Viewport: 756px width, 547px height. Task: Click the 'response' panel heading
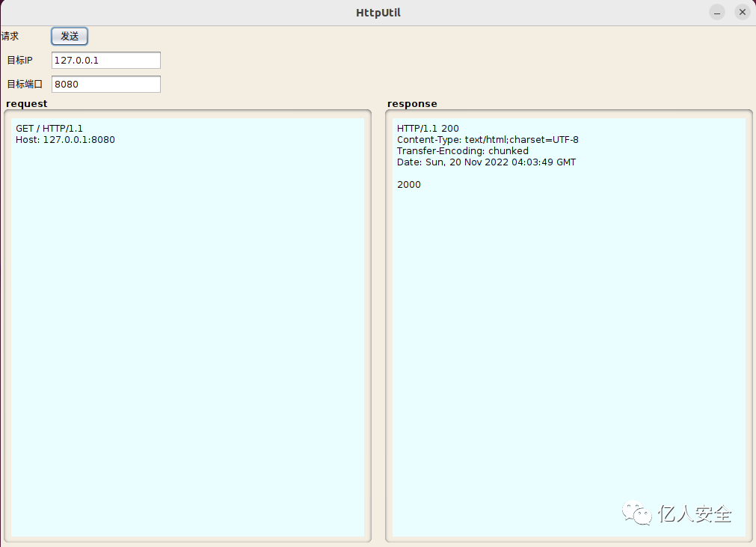tap(412, 104)
